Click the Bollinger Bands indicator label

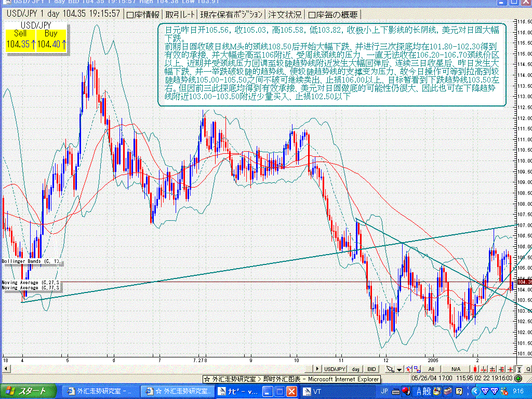(31, 261)
